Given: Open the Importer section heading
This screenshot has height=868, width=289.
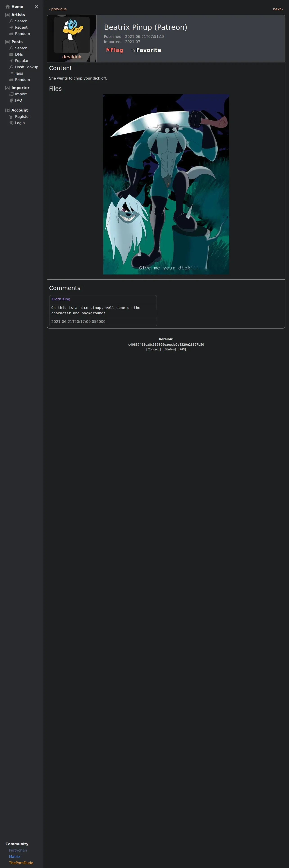Looking at the screenshot, I should (20, 88).
